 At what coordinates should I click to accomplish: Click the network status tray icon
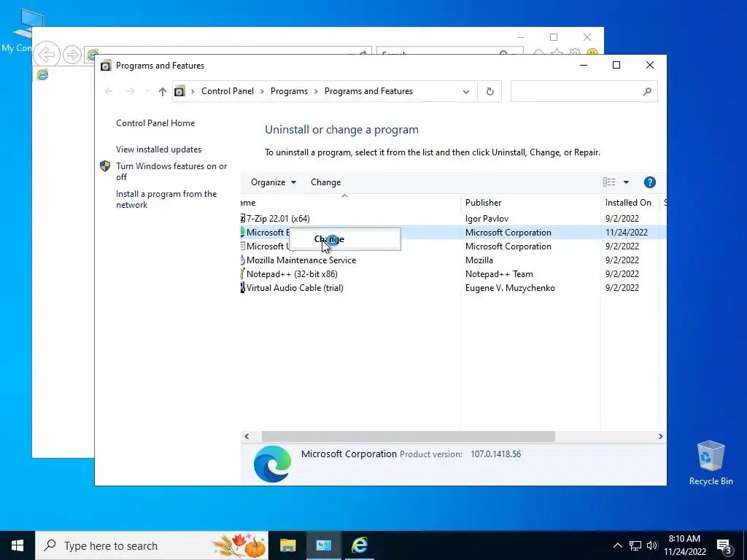click(x=635, y=545)
